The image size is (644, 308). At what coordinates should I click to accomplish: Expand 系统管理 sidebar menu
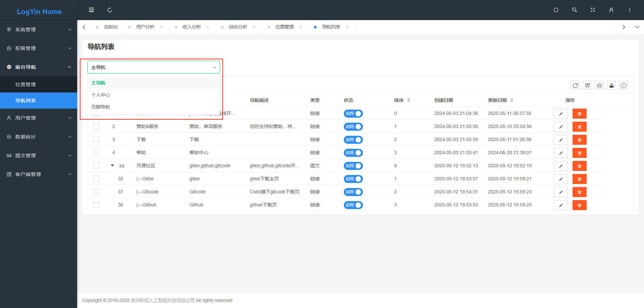point(39,29)
